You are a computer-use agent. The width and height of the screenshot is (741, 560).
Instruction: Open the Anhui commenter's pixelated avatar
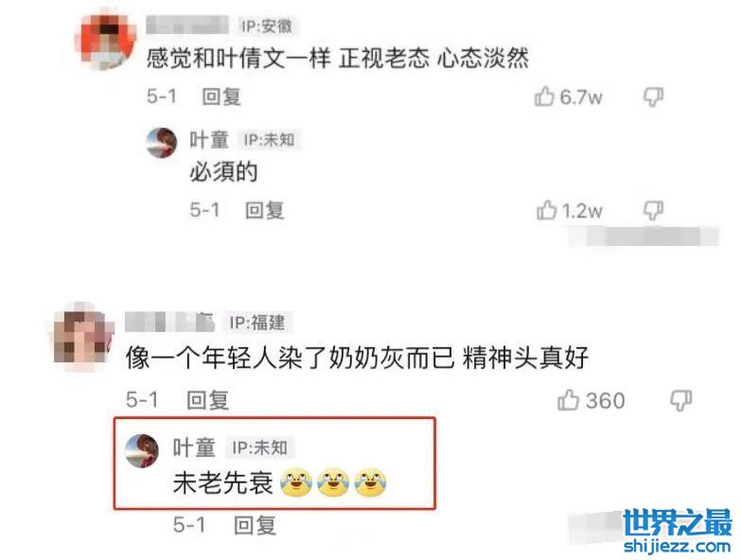coord(107,41)
